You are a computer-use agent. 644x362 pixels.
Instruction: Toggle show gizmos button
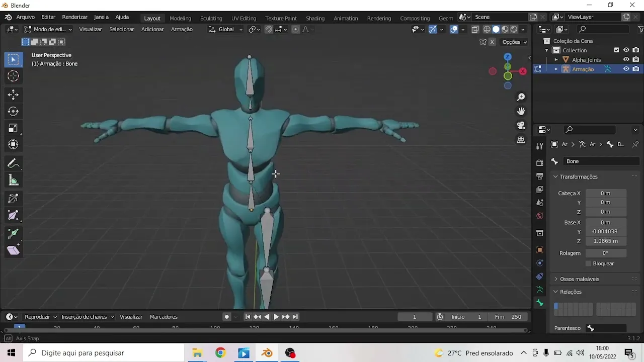coord(433,29)
